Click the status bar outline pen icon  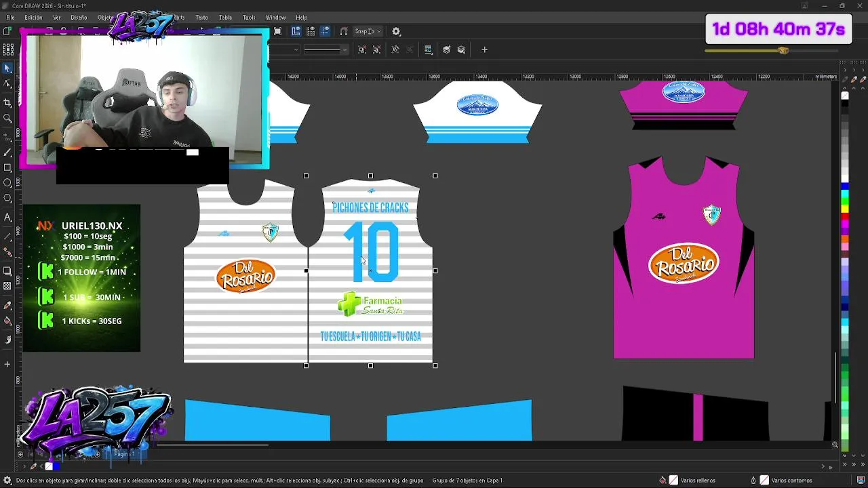(x=753, y=481)
